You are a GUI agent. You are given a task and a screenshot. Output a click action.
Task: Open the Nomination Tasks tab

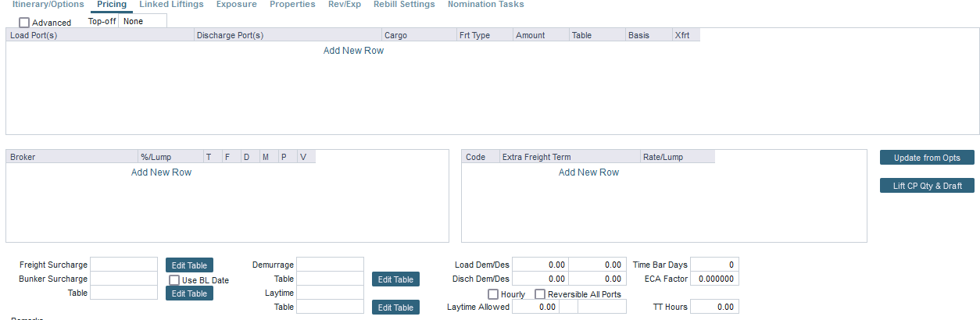point(485,5)
